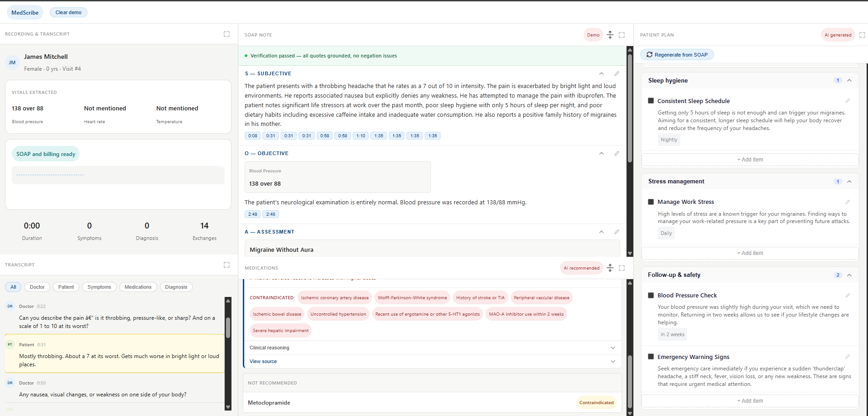
Task: Expand the Medications panel fullscreen
Action: pos(621,268)
